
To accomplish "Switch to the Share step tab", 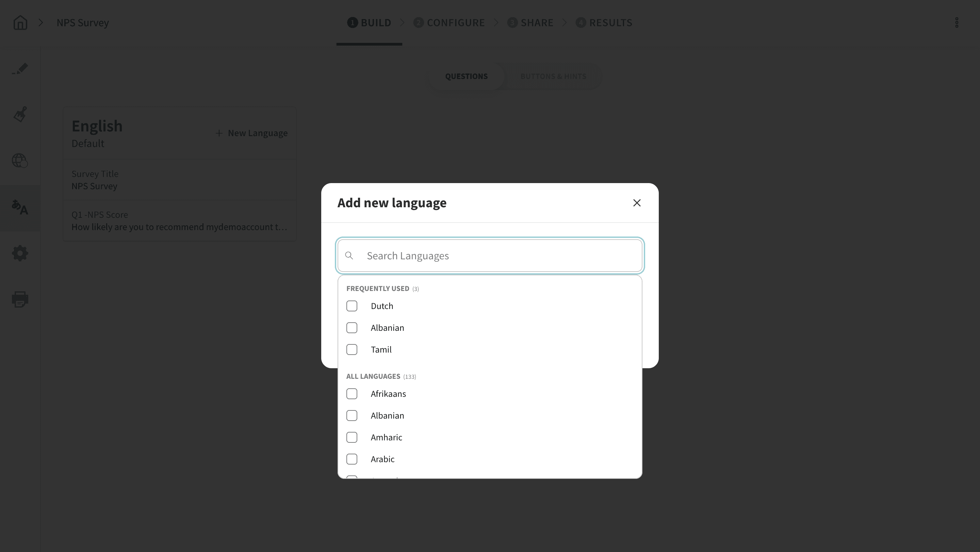I will pos(530,23).
